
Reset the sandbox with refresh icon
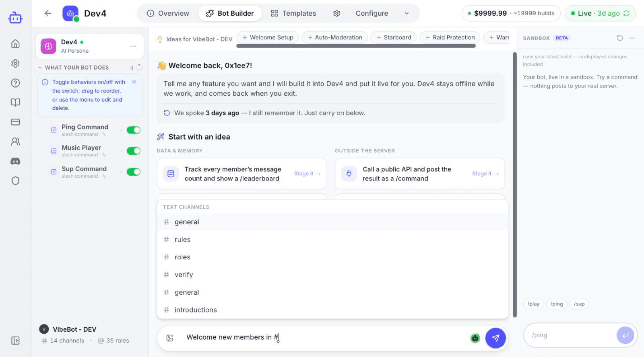620,38
